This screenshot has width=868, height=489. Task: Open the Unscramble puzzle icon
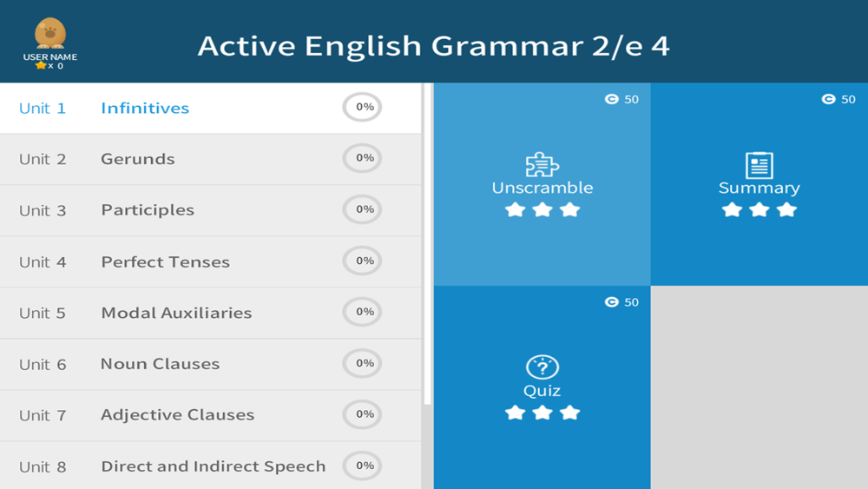click(542, 164)
